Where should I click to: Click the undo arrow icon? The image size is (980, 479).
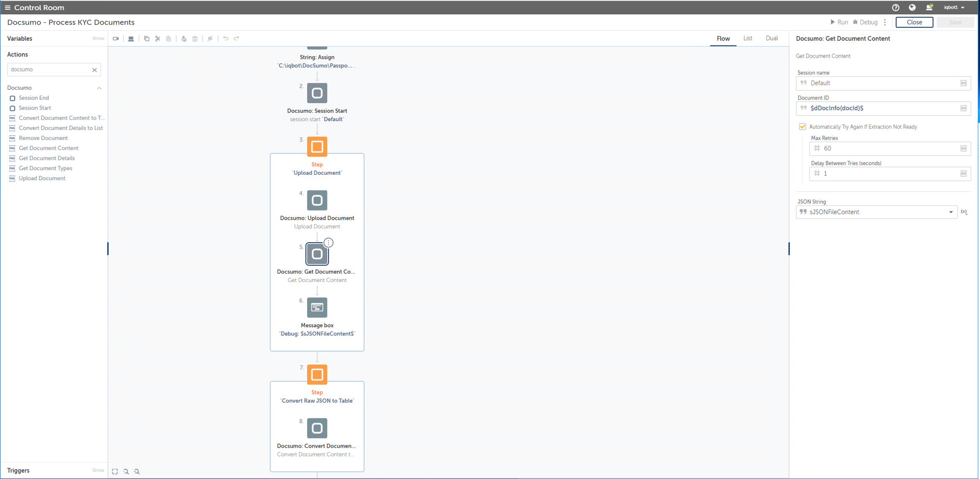point(226,39)
